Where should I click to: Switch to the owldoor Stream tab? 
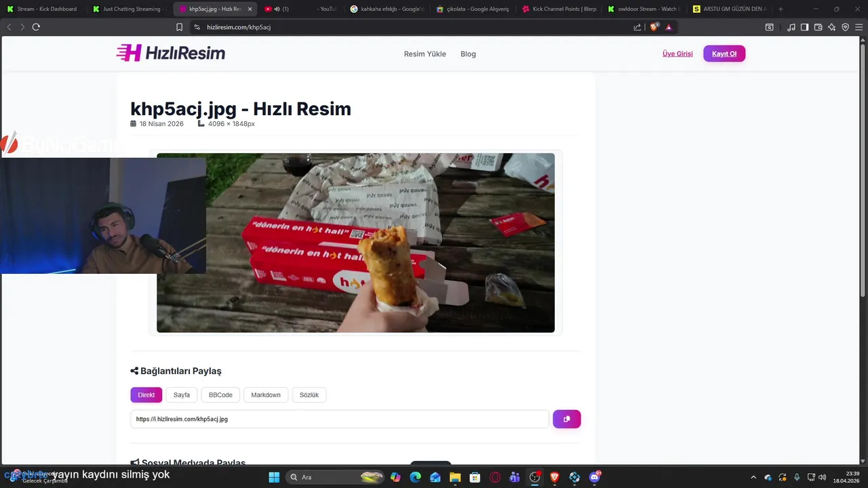point(645,9)
